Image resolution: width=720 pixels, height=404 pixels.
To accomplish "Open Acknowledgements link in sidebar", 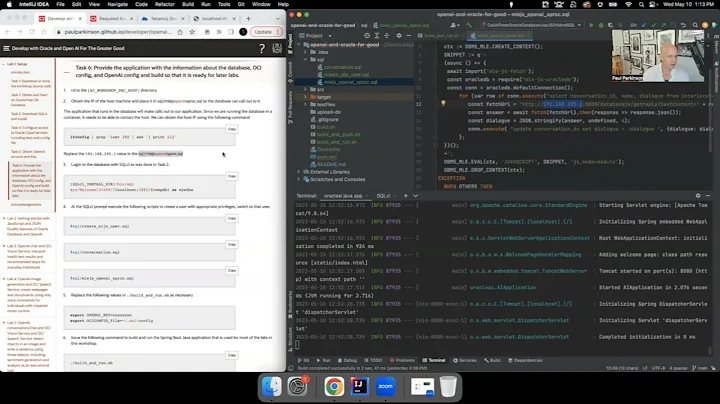I will (x=26, y=204).
